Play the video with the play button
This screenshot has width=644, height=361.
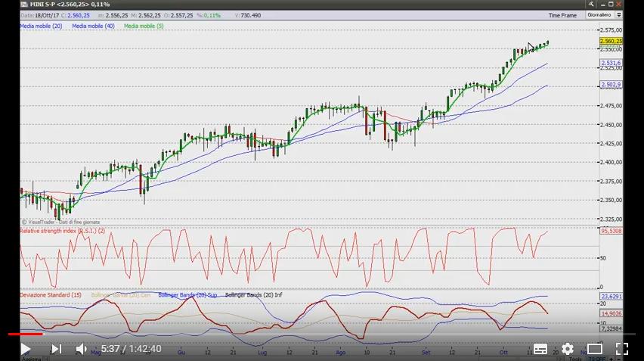click(x=26, y=349)
